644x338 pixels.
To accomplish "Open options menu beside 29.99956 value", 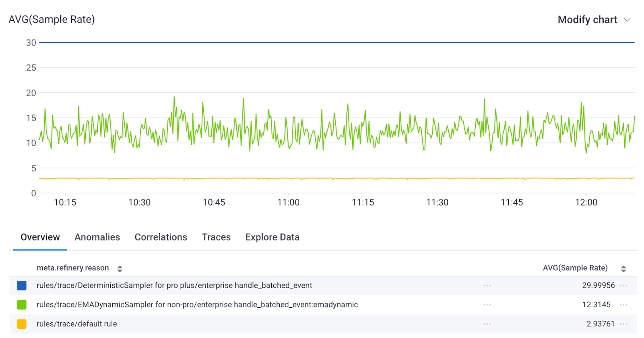I will point(623,286).
